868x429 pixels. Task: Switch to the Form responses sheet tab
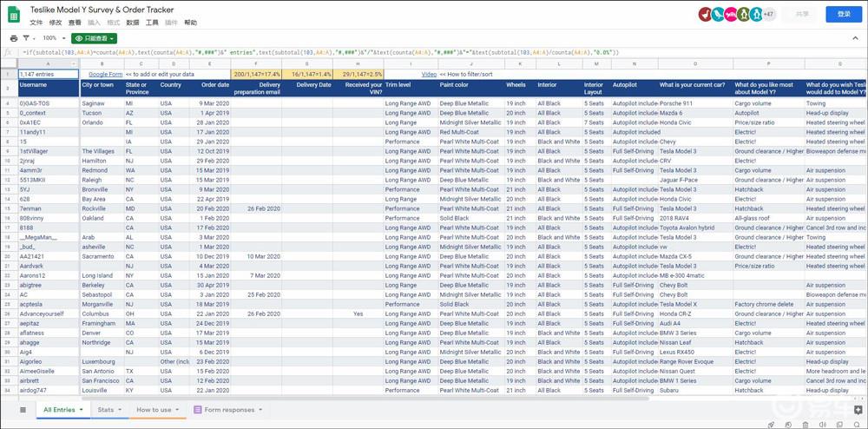[x=228, y=410]
